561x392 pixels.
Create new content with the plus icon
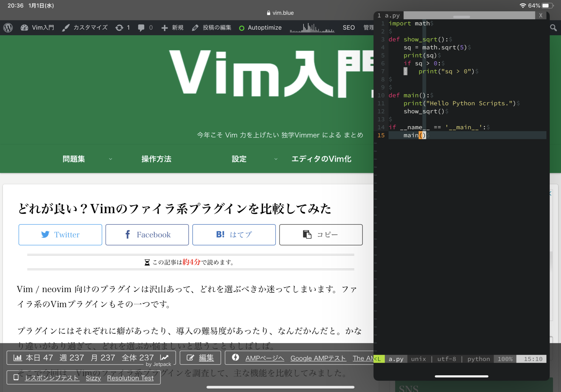coord(164,27)
